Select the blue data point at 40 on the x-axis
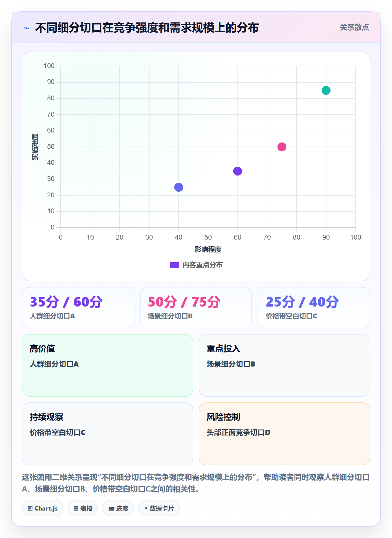The image size is (392, 538). point(179,187)
